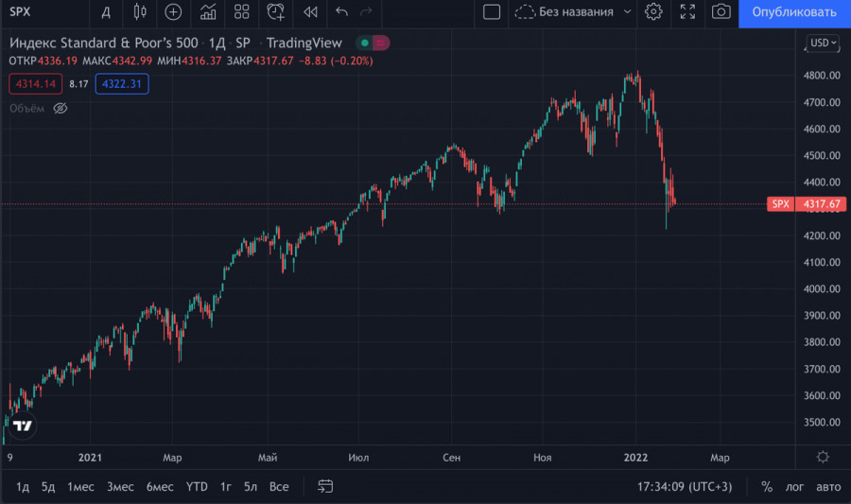Click the opening value ОТКР4336.19
The image size is (851, 504).
pyautogui.click(x=43, y=61)
